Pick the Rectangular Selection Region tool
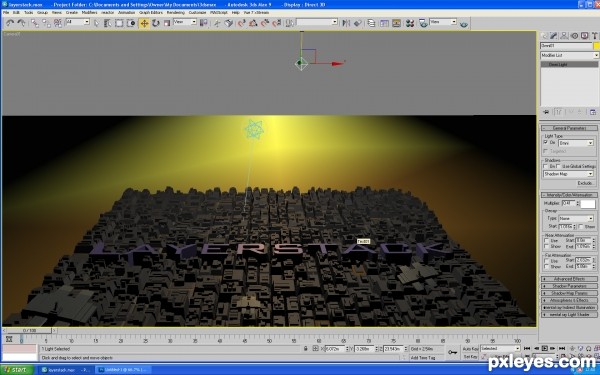 click(x=119, y=23)
